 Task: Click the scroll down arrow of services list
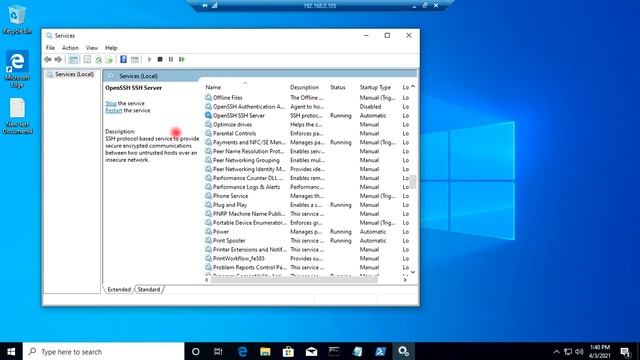click(413, 272)
